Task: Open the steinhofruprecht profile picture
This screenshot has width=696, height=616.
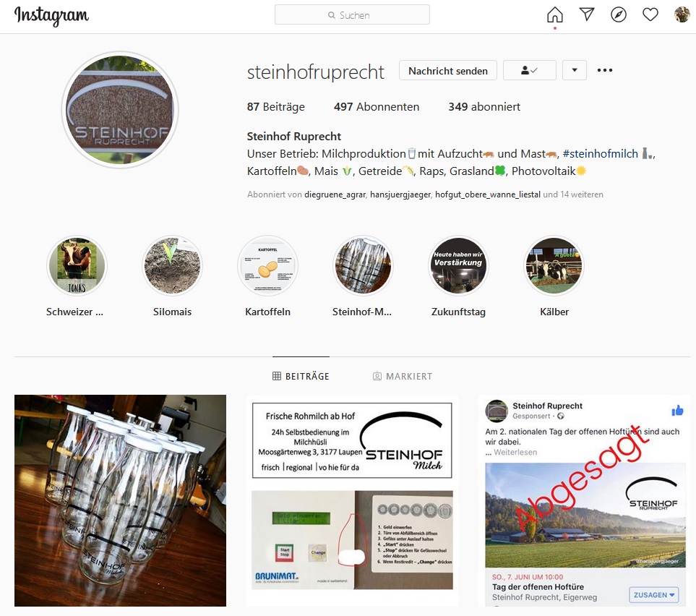Action: point(120,110)
